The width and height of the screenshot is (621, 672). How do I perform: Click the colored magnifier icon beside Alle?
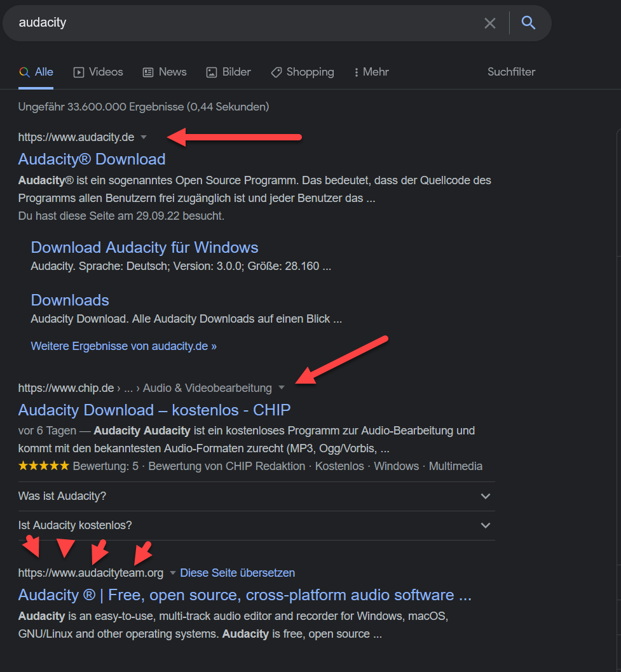coord(24,72)
